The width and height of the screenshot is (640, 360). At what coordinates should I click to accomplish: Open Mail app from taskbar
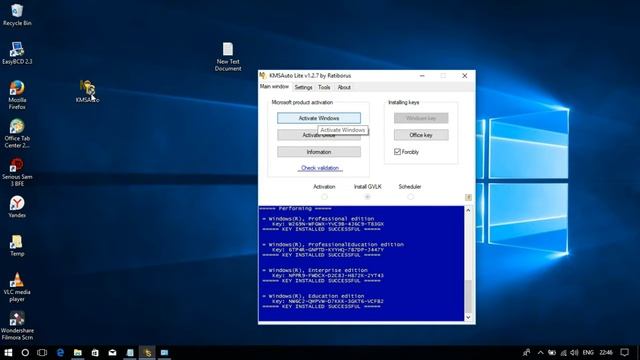point(112,352)
